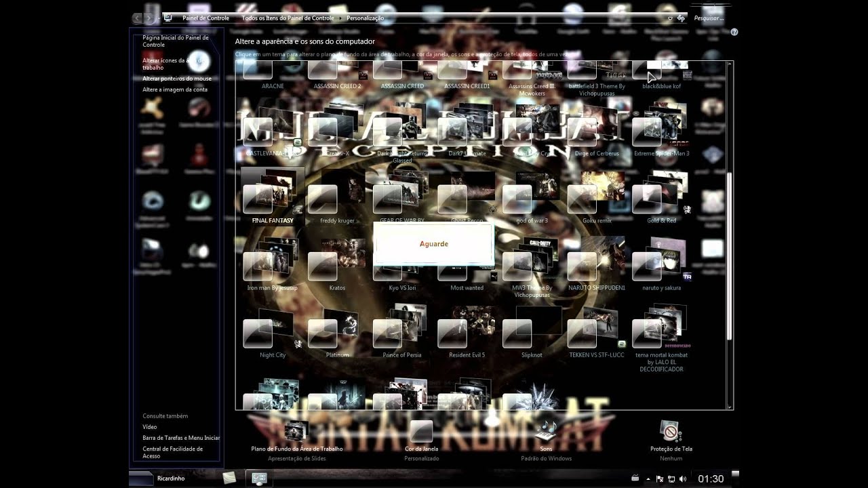Click the 01:30 taskbar clock
This screenshot has width=868, height=488.
(x=711, y=479)
